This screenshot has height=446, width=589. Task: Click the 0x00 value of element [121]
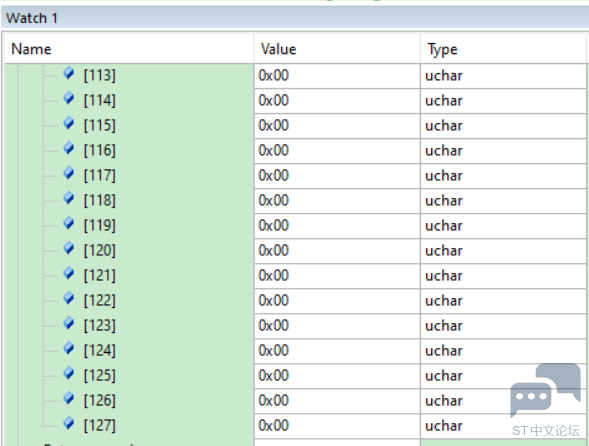click(273, 275)
